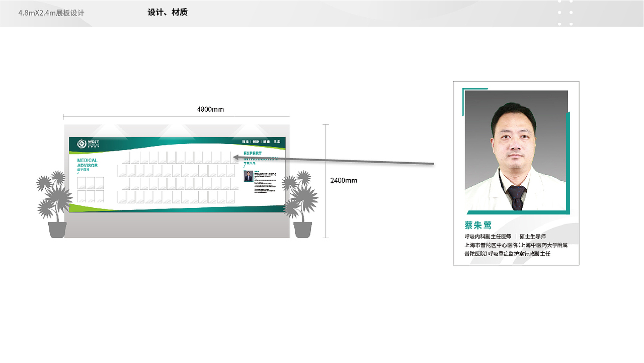Click the WEST logo on the display board
644x363 pixels.
point(89,144)
